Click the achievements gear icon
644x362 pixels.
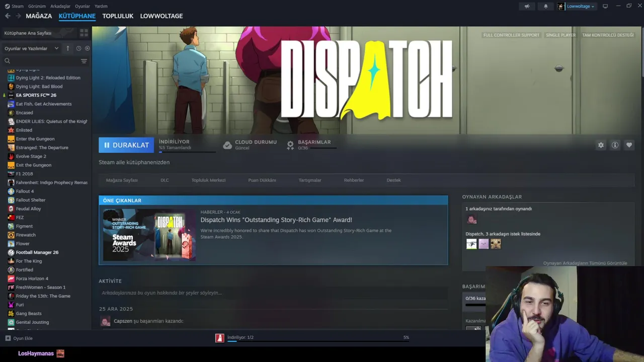[290, 145]
